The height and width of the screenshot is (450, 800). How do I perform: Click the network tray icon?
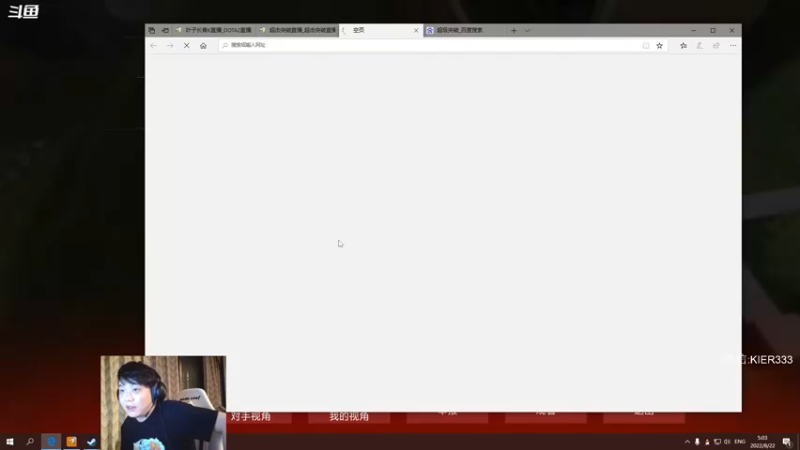click(717, 442)
